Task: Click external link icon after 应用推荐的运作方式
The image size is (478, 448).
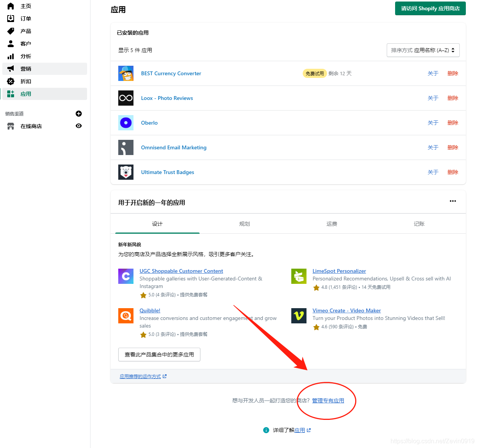Action: [x=165, y=376]
